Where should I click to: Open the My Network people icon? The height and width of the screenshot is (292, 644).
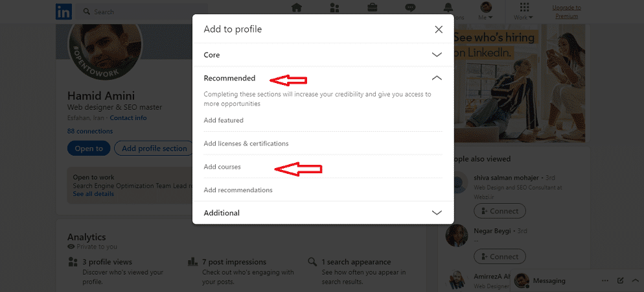334,8
